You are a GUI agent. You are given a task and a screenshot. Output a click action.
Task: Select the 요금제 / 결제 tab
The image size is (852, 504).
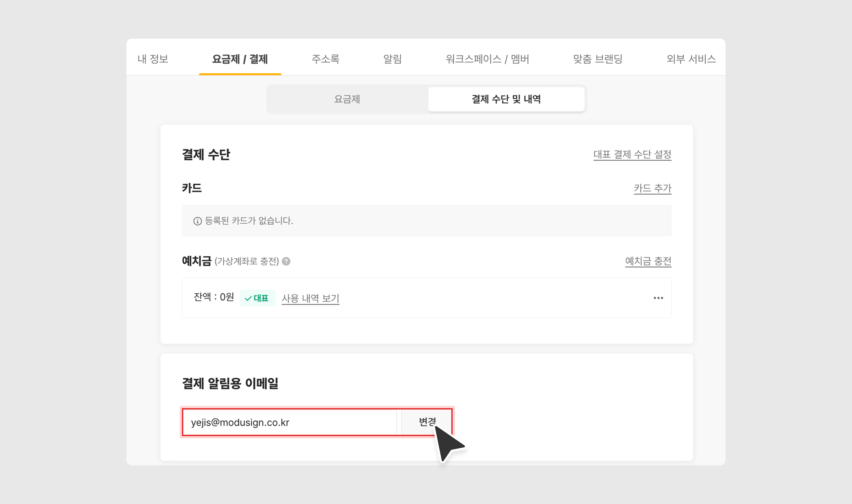[x=240, y=59]
